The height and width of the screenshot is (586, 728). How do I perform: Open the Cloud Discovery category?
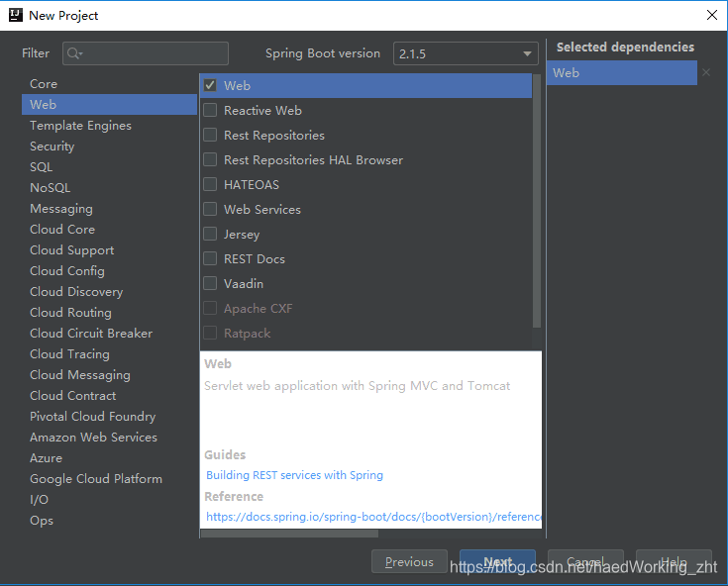pos(110,292)
